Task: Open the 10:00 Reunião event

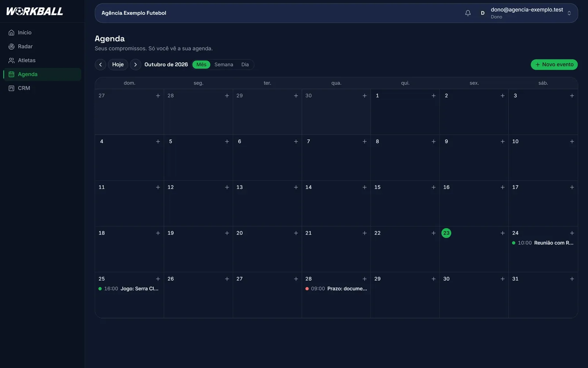Action: tap(543, 243)
